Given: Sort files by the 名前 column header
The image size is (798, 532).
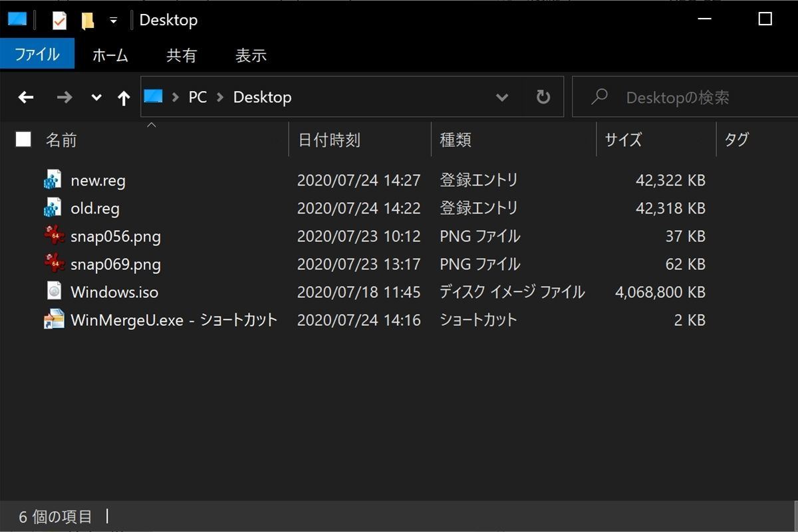Looking at the screenshot, I should click(61, 140).
